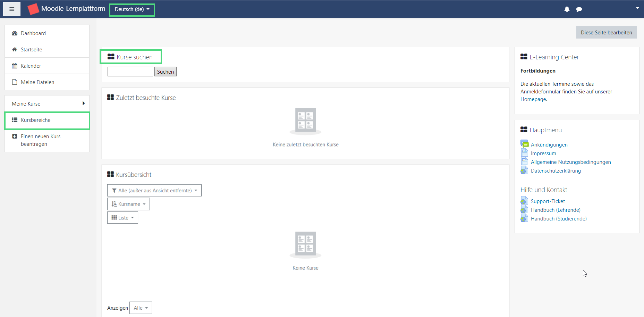Click the Kursübersicht block icon

(111, 174)
